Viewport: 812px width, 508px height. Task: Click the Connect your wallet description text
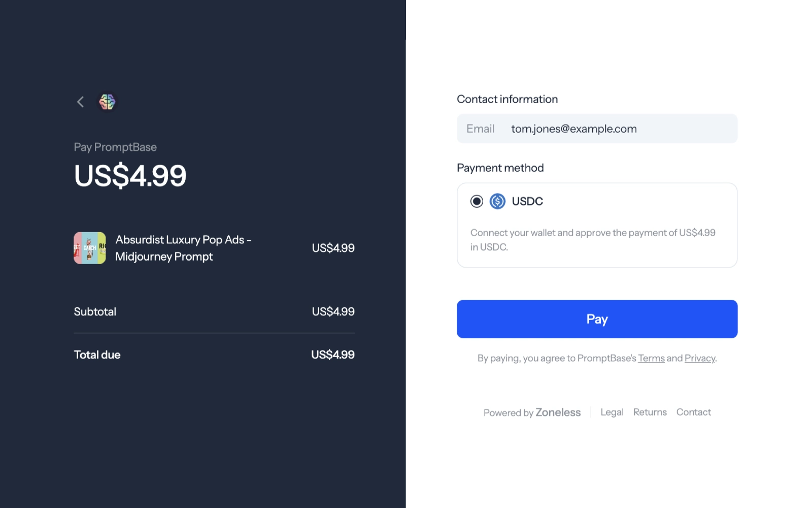point(593,240)
